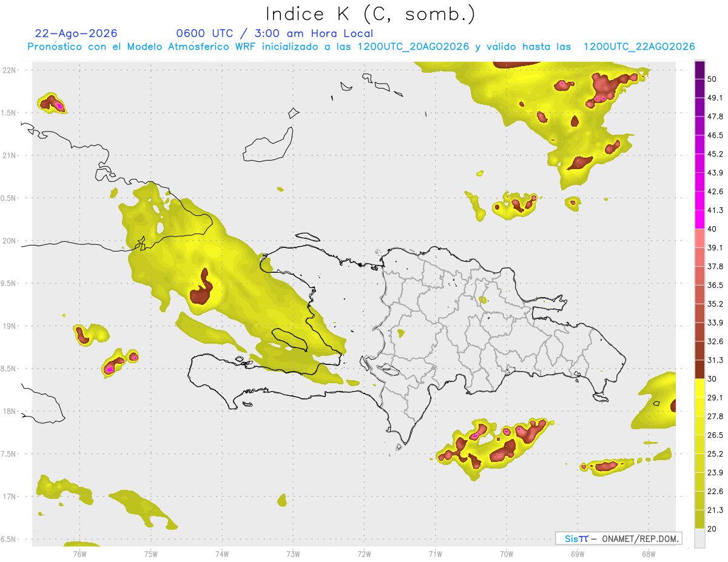The width and height of the screenshot is (728, 562).
Task: Click the colorbar value '21.3'
Action: (x=715, y=510)
